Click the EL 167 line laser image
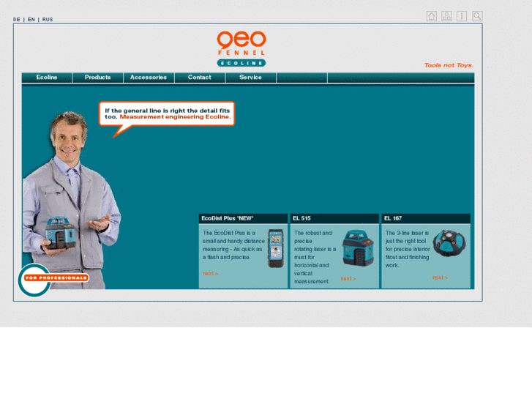This screenshot has width=532, height=399. tap(449, 243)
